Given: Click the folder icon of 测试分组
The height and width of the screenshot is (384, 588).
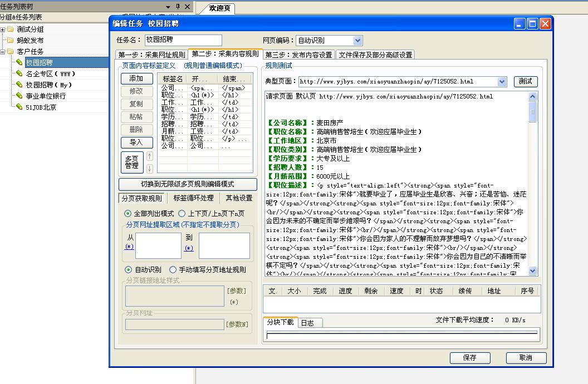Looking at the screenshot, I should pos(11,29).
